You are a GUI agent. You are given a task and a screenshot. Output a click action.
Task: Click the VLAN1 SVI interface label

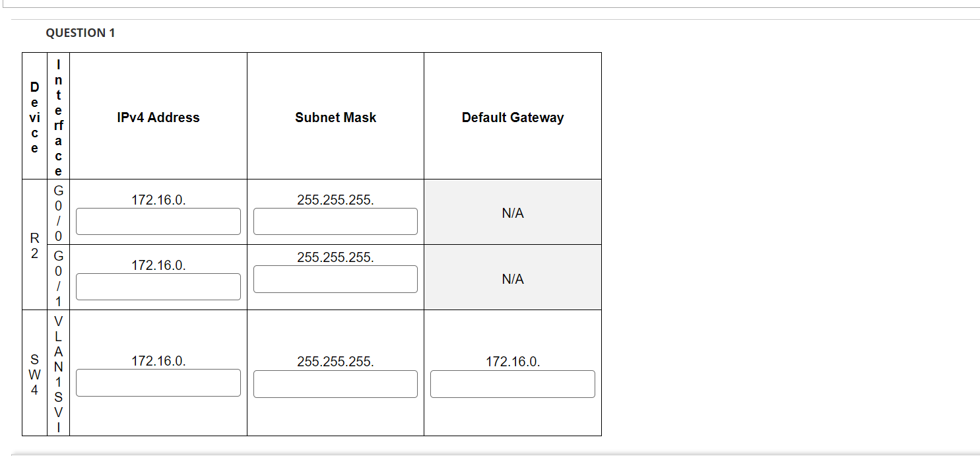[x=59, y=372]
